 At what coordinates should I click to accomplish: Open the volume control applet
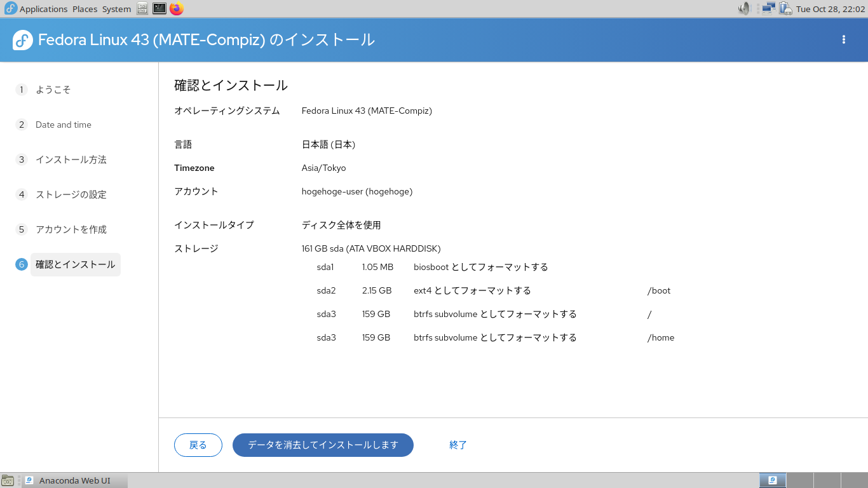(744, 9)
